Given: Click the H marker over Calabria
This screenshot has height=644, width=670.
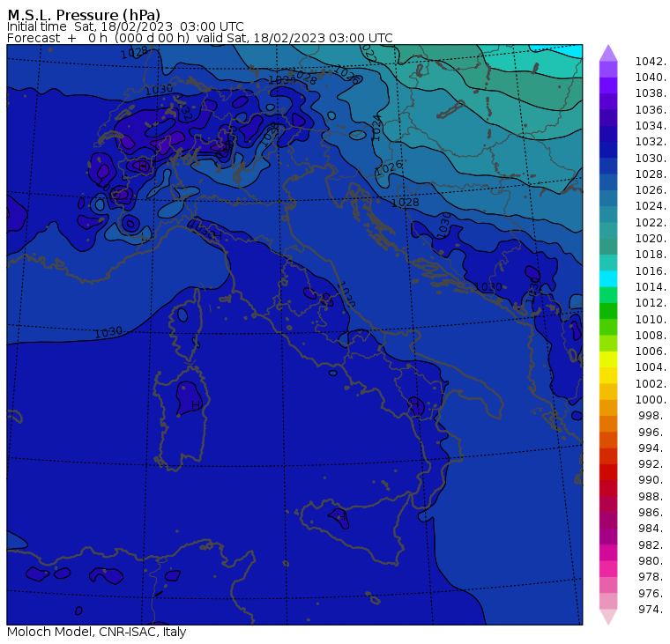Looking at the screenshot, I should (414, 403).
